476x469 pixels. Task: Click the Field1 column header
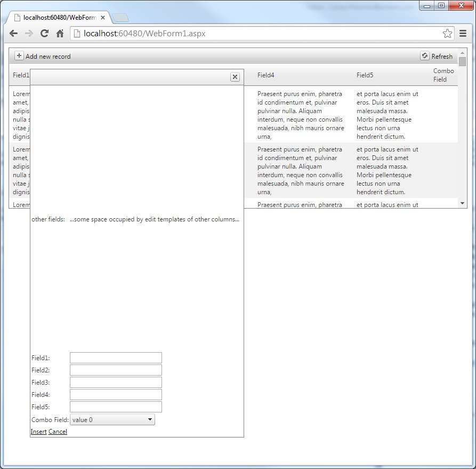[x=21, y=75]
